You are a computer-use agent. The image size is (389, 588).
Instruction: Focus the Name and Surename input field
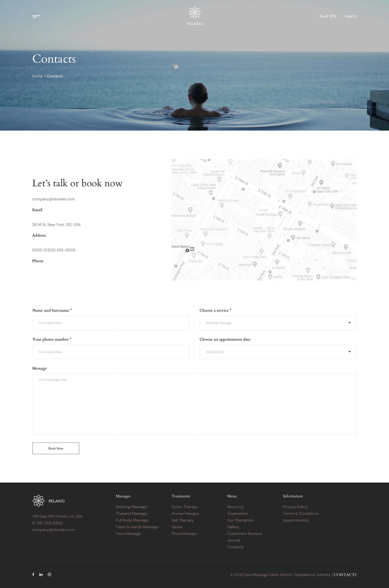point(111,323)
